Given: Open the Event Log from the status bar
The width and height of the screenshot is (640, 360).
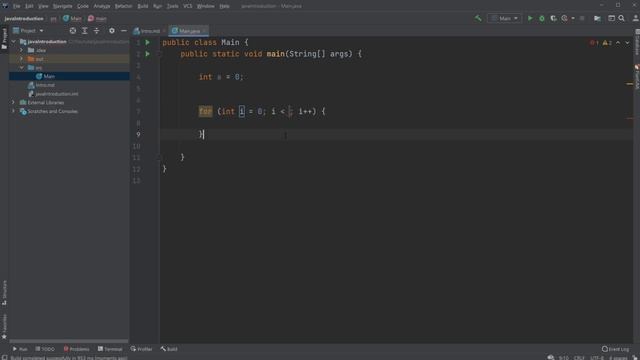Looking at the screenshot, I should tap(616, 349).
